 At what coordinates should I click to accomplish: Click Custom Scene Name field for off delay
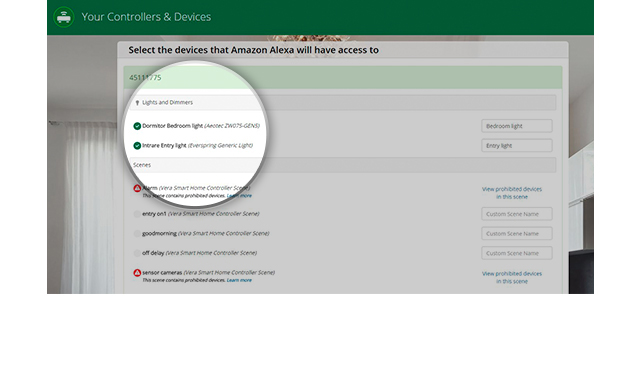point(517,253)
